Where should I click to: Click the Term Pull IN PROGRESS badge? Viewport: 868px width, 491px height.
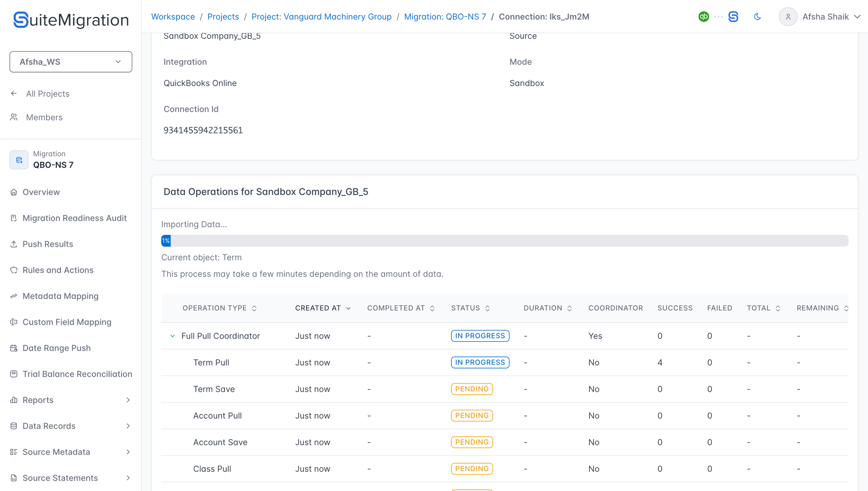point(480,362)
